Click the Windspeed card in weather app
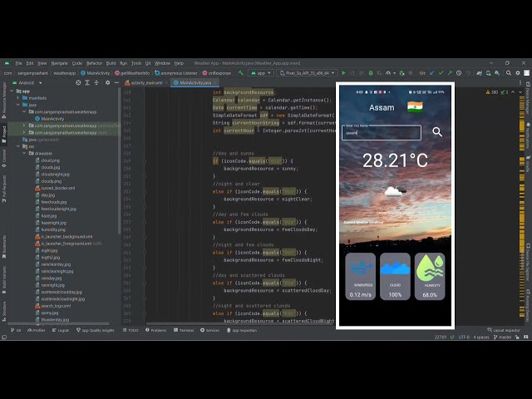 pyautogui.click(x=360, y=276)
